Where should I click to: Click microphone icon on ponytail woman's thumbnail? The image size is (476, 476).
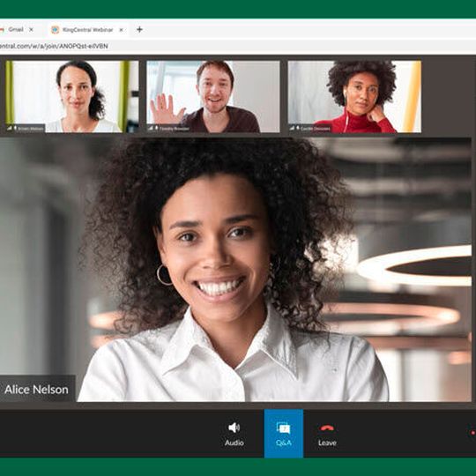click(15, 128)
